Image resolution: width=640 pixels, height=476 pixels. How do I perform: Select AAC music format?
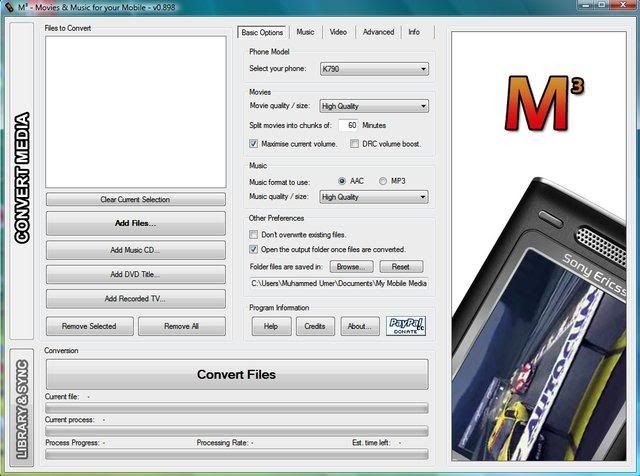342,181
